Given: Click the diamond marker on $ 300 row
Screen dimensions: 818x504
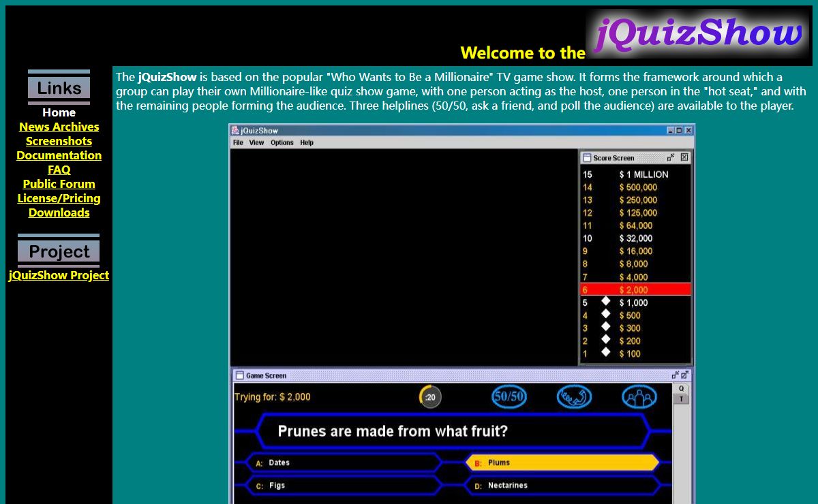Looking at the screenshot, I should [x=605, y=326].
